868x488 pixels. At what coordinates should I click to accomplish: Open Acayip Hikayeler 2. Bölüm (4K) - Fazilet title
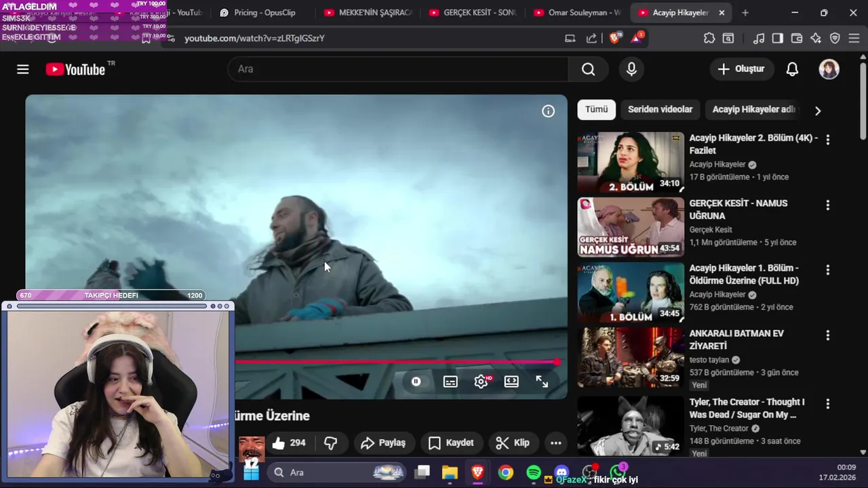[753, 144]
